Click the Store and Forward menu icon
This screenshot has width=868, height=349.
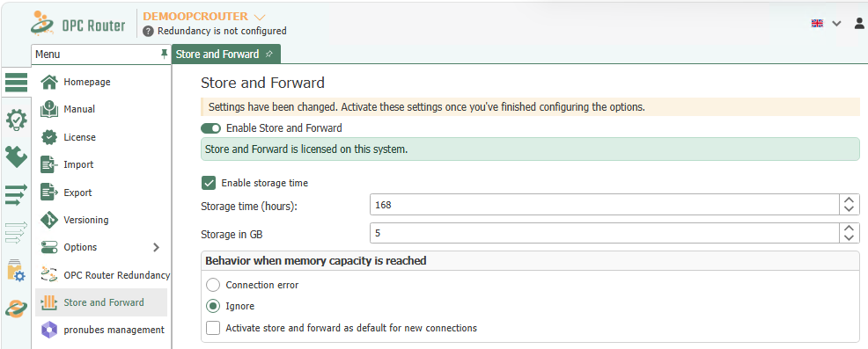tap(49, 302)
